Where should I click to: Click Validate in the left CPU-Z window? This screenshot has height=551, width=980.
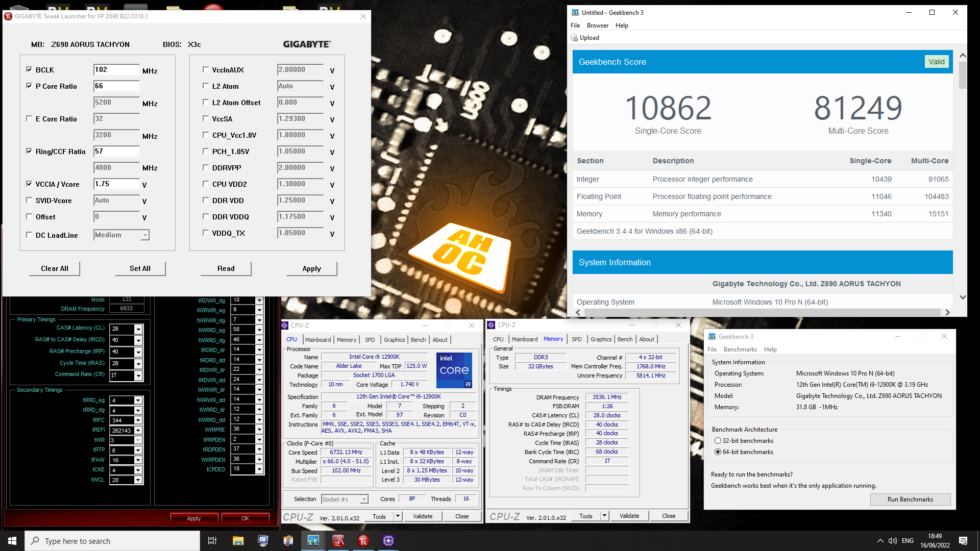click(423, 516)
